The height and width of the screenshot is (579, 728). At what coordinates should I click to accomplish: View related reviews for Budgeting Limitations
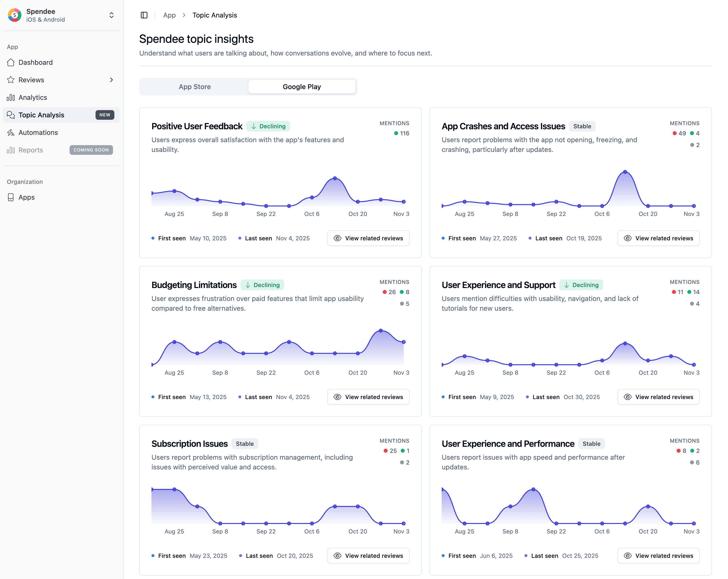coord(368,397)
